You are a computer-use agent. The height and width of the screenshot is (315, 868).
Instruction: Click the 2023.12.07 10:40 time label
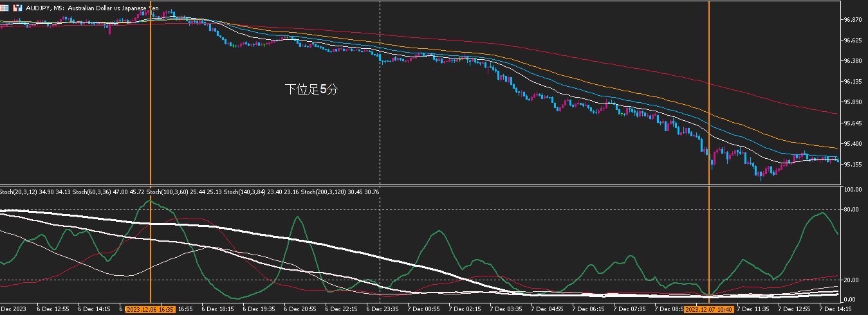point(708,309)
